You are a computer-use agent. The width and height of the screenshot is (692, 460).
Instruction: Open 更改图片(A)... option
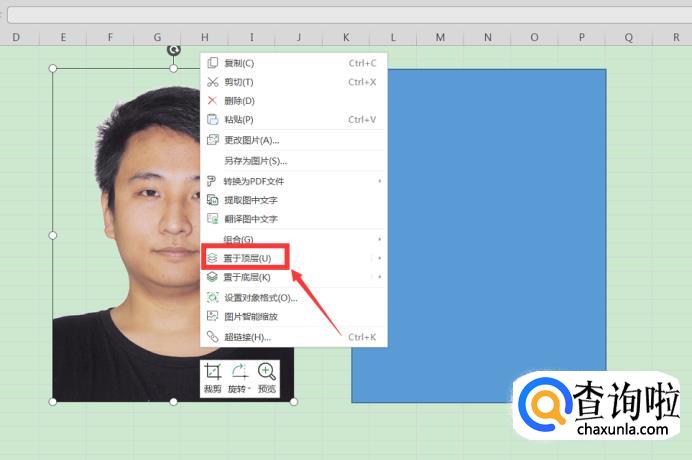click(x=293, y=140)
